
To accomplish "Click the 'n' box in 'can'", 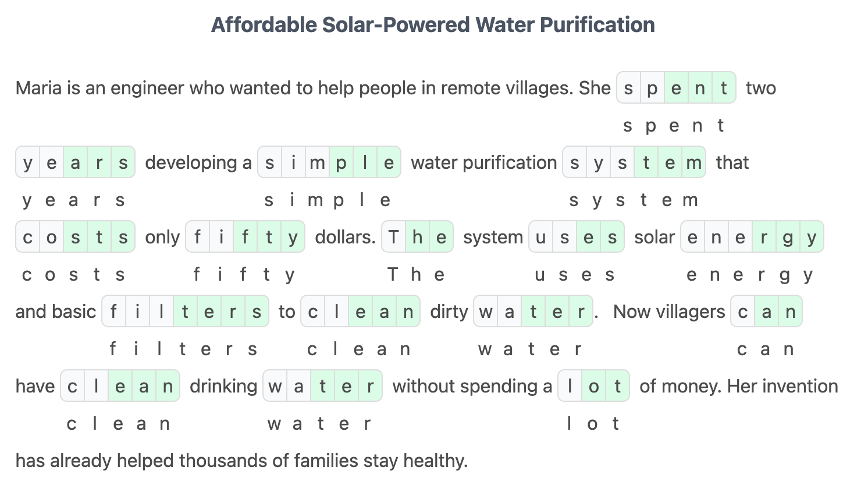I will [790, 312].
